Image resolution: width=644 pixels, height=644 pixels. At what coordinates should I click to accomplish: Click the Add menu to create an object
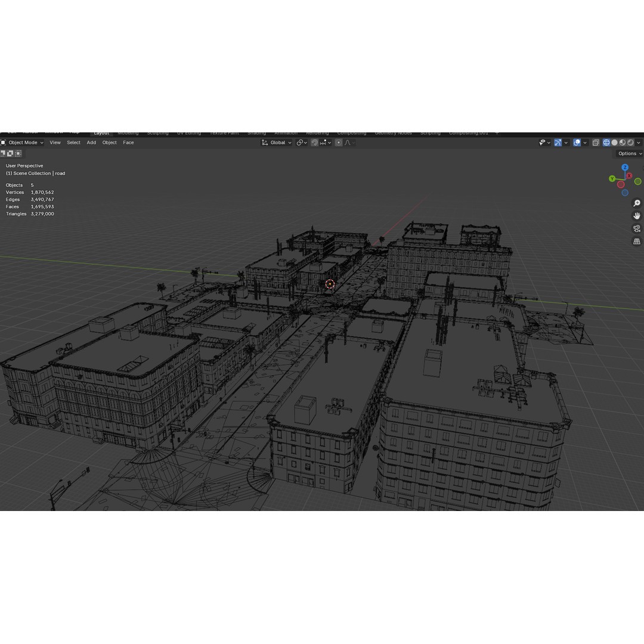(x=91, y=143)
